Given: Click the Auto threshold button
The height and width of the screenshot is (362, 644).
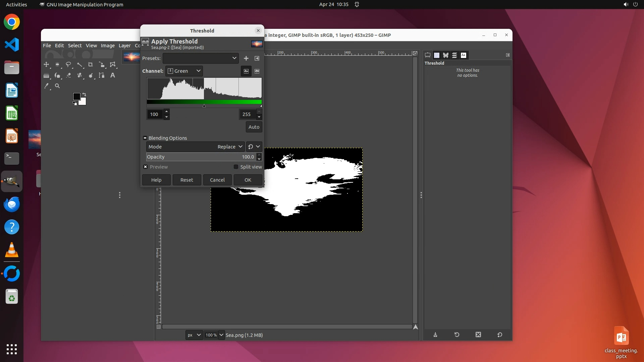Looking at the screenshot, I should tap(254, 127).
